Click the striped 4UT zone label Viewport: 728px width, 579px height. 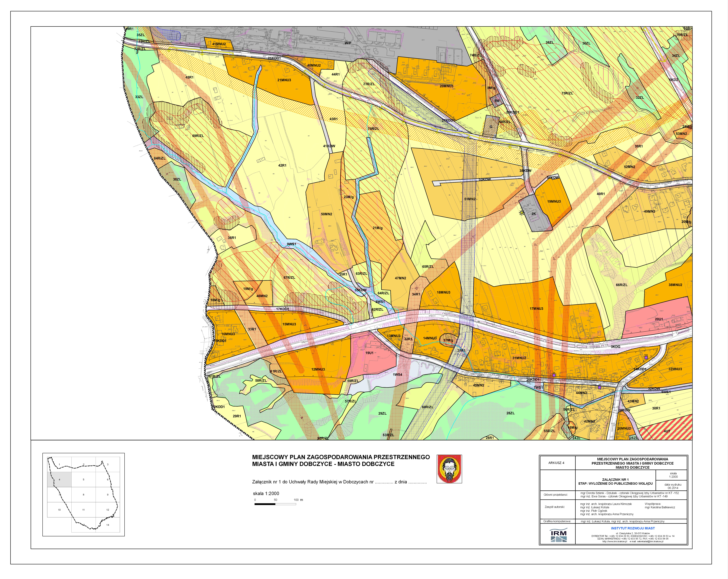pos(667,431)
